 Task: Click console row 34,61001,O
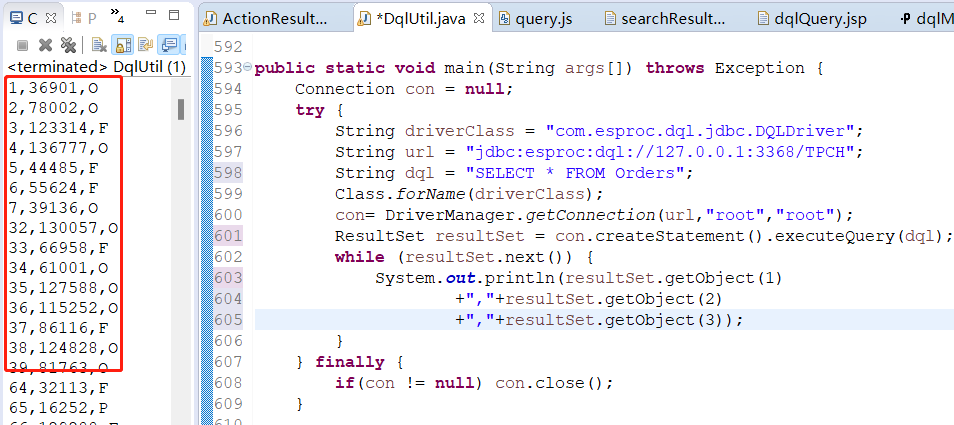point(58,268)
